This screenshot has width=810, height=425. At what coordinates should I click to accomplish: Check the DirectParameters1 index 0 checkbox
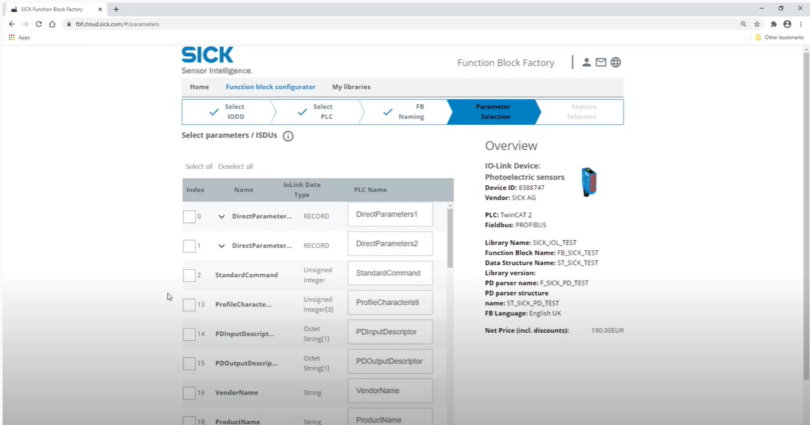pyautogui.click(x=189, y=216)
